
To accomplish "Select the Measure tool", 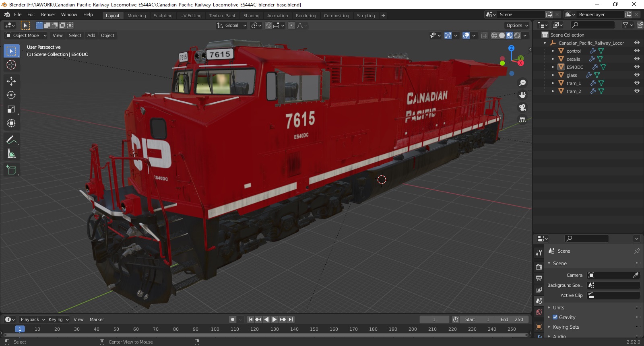I will (x=11, y=154).
